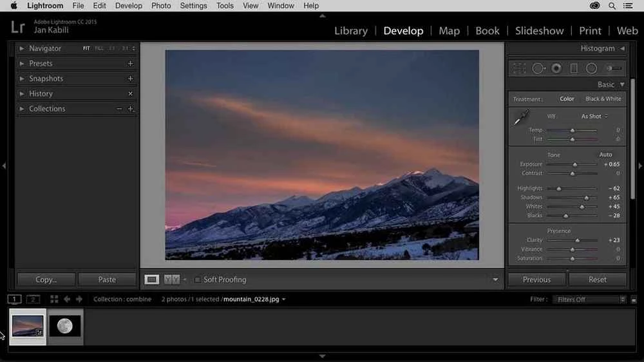Switch to the Library module
This screenshot has width=644, height=362.
[351, 31]
